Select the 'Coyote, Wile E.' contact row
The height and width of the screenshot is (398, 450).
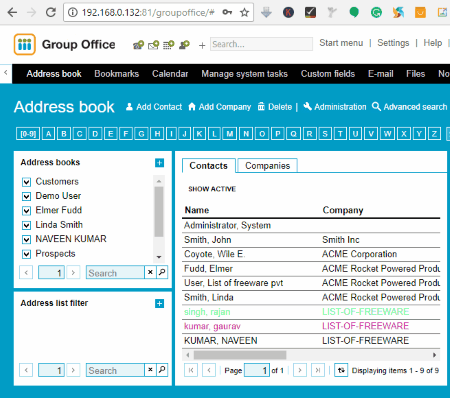tap(311, 254)
